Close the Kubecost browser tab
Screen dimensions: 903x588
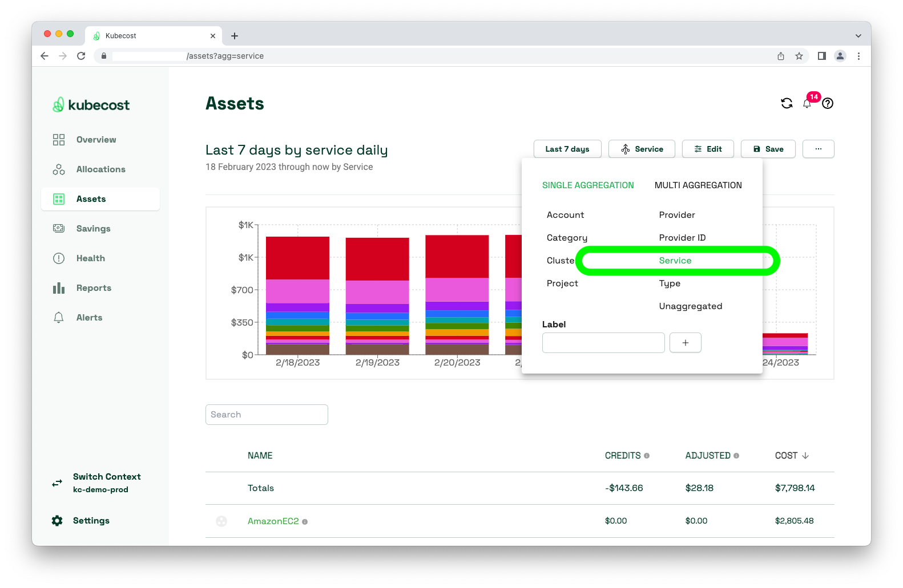[x=213, y=36]
